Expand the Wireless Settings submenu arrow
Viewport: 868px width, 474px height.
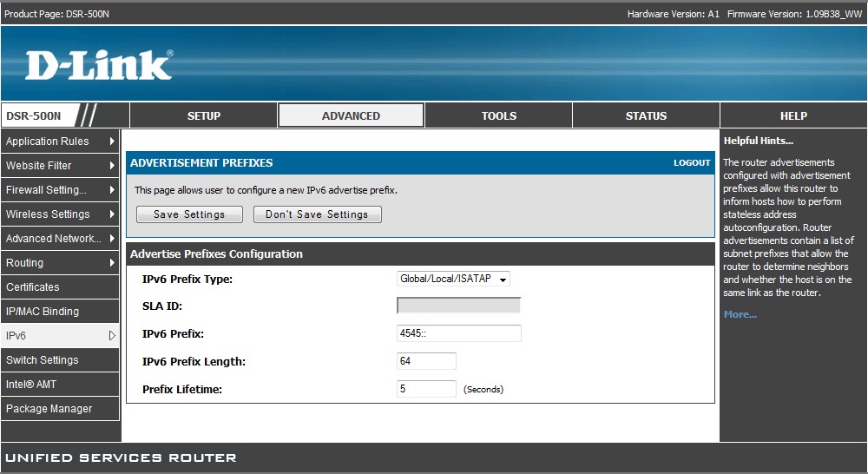(x=112, y=214)
